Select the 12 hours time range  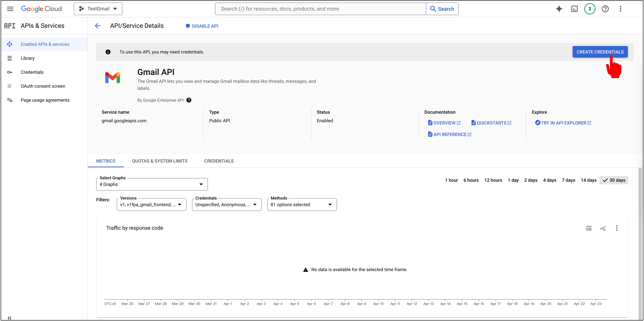click(x=493, y=180)
